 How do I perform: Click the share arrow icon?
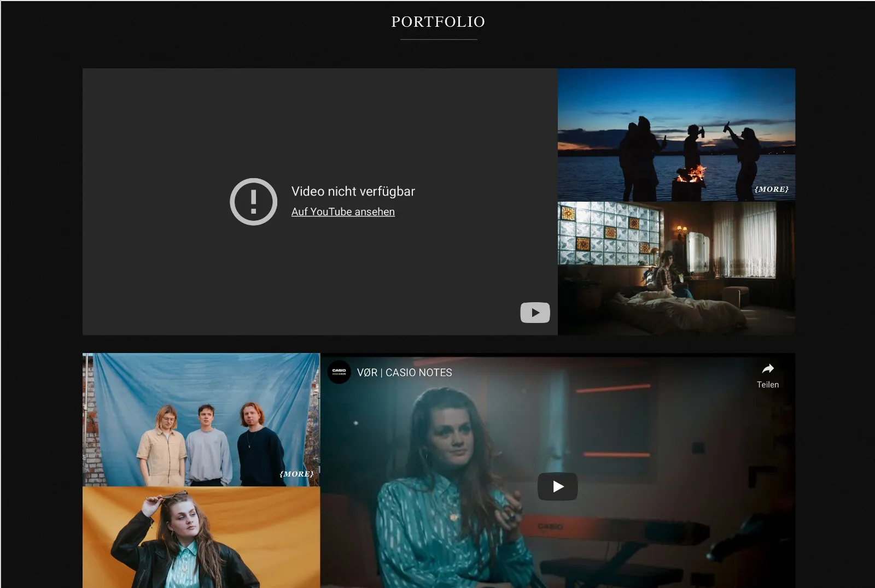(768, 368)
